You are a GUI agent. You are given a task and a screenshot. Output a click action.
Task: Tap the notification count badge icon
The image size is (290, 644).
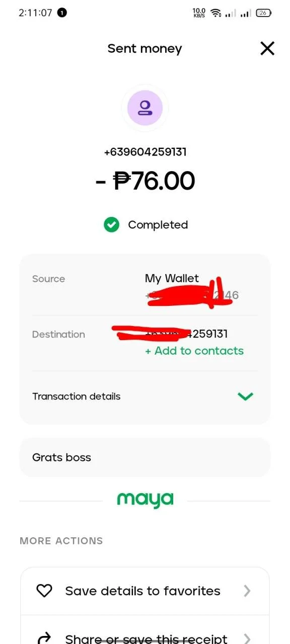[x=62, y=13]
